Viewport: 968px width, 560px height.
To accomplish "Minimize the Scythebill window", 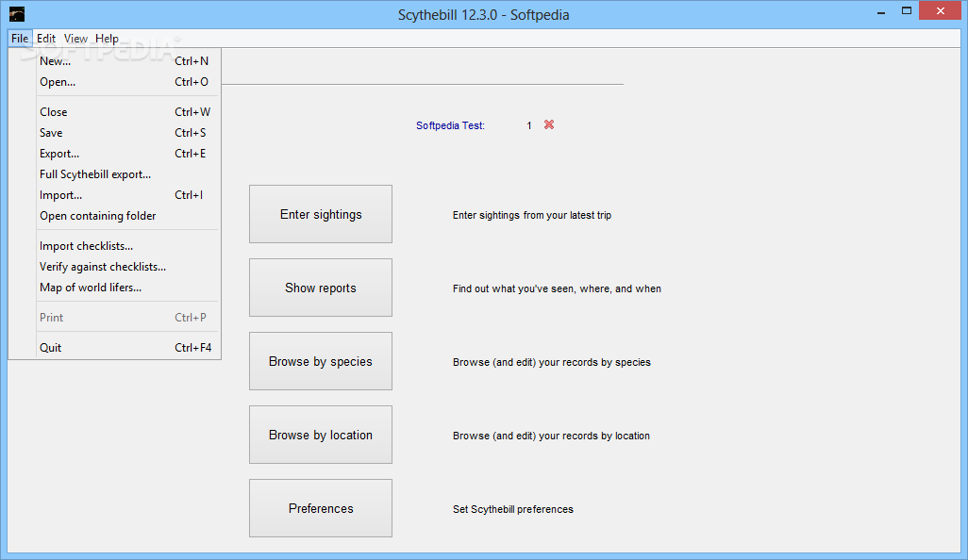I will click(881, 11).
